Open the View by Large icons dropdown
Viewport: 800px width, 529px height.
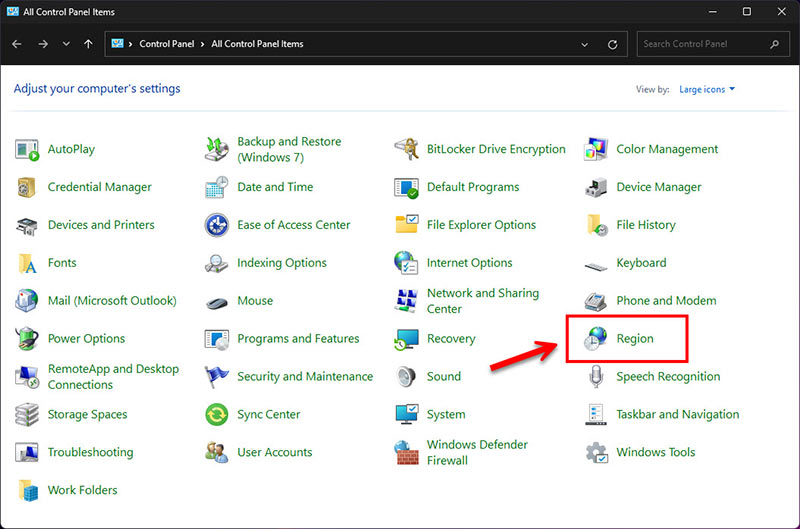(x=707, y=89)
